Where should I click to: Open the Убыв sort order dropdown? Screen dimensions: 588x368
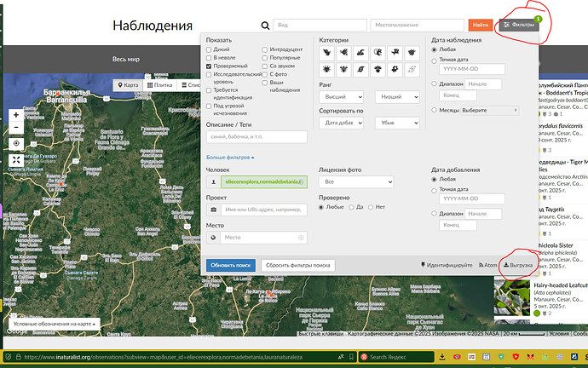(x=397, y=123)
